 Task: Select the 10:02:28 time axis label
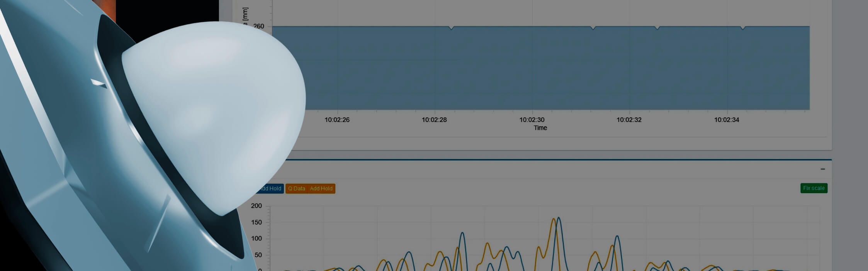pos(434,120)
